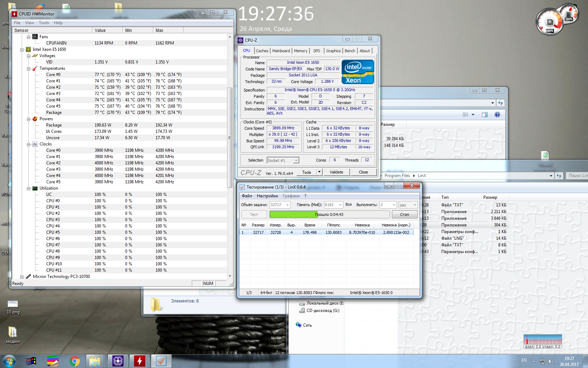This screenshot has width=588, height=368.
Task: Switch to HWMonitor via its taskbar icon
Action: 140,361
